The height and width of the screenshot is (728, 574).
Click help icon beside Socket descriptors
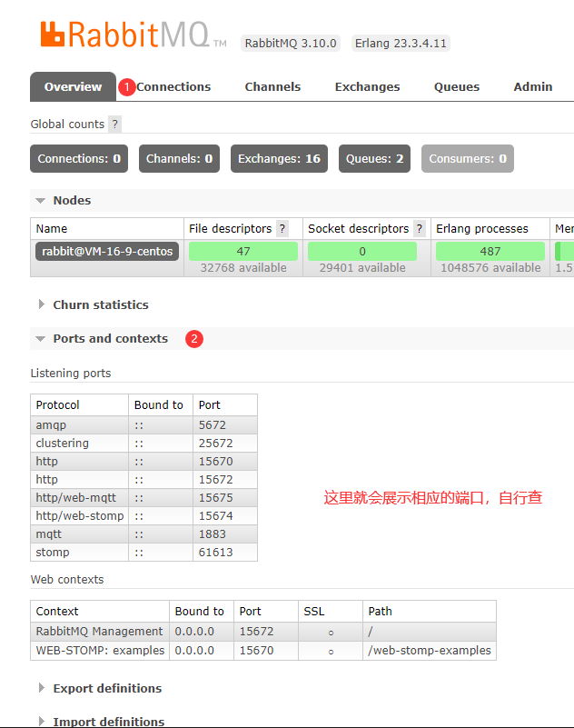point(419,229)
